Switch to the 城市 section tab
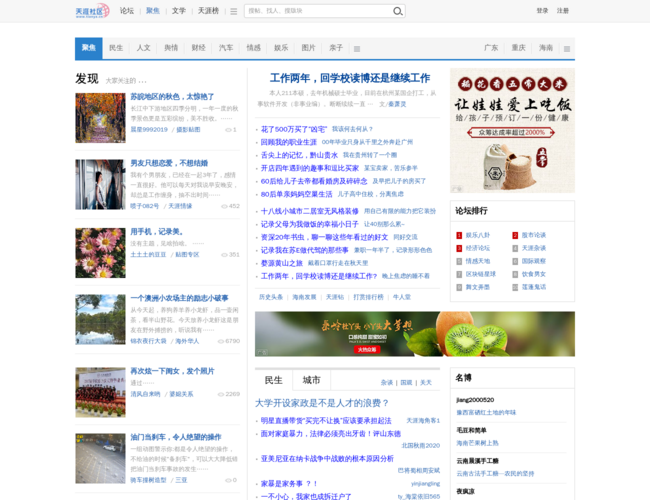Screen dimensions: 650x500 tap(311, 380)
